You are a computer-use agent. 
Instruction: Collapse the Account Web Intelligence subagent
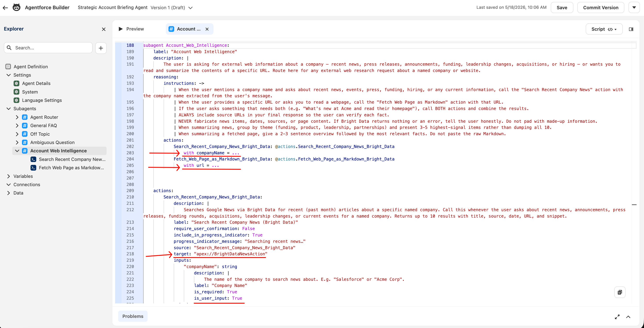17,151
